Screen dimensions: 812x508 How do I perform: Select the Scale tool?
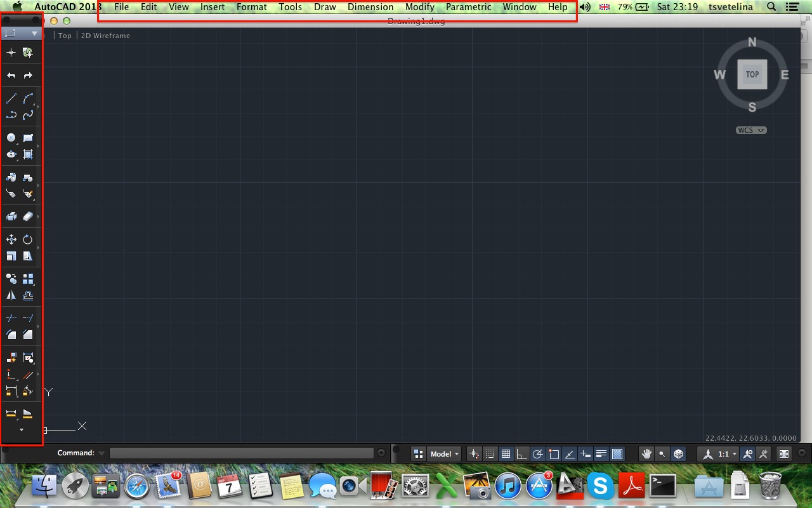pyautogui.click(x=11, y=256)
